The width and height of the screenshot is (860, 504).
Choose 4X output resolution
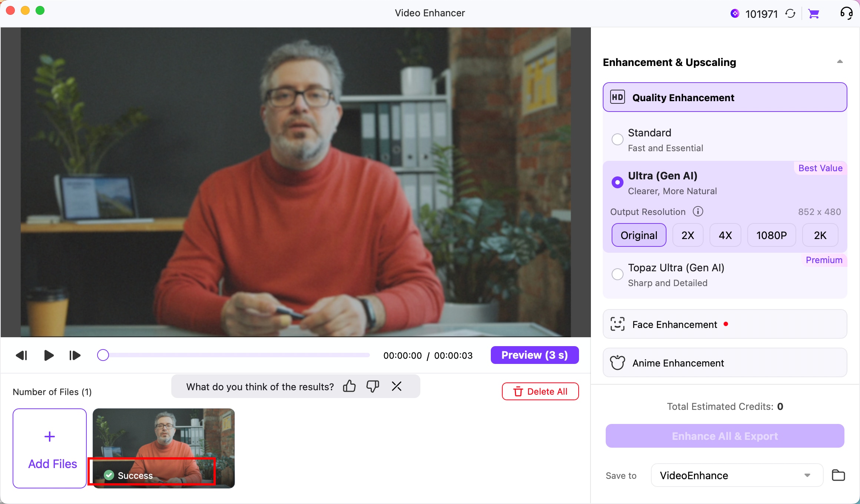(725, 235)
